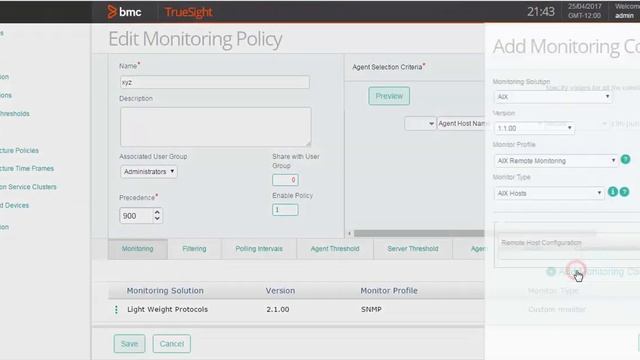The width and height of the screenshot is (640, 360).
Task: Click the Monitor Profile column header
Action: click(x=389, y=291)
